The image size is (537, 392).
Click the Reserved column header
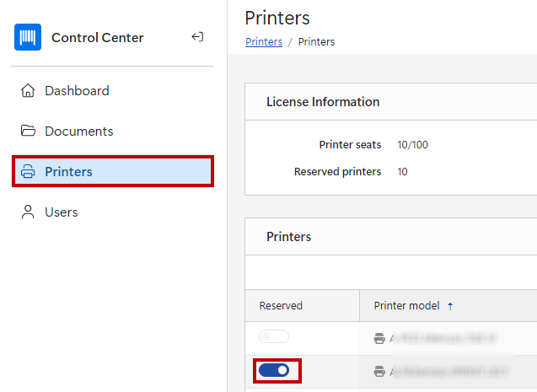281,306
